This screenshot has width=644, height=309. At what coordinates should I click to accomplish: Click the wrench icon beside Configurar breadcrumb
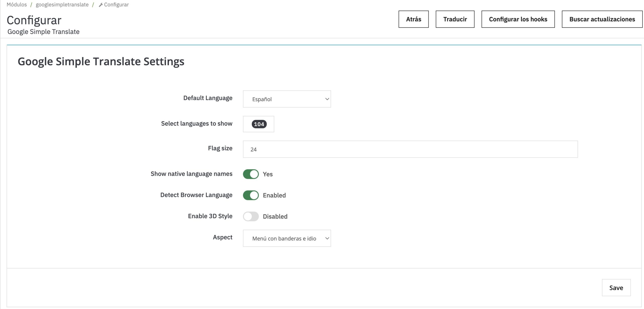101,5
